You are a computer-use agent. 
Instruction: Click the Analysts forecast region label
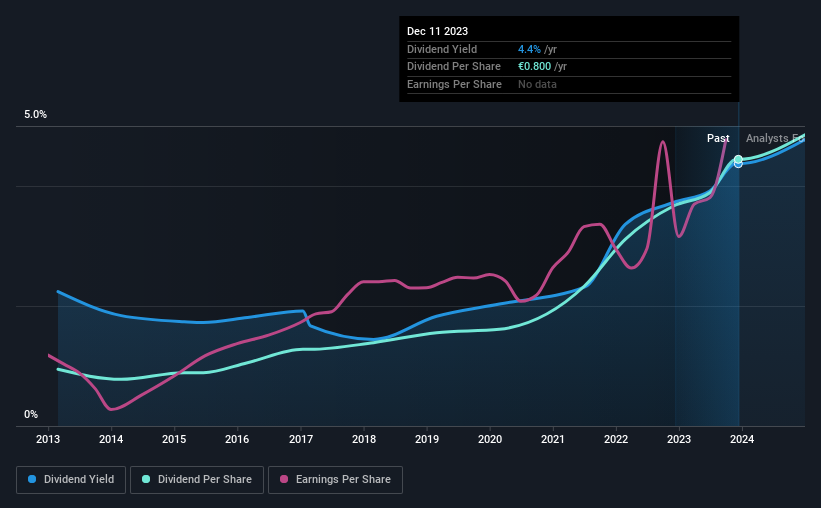click(775, 138)
